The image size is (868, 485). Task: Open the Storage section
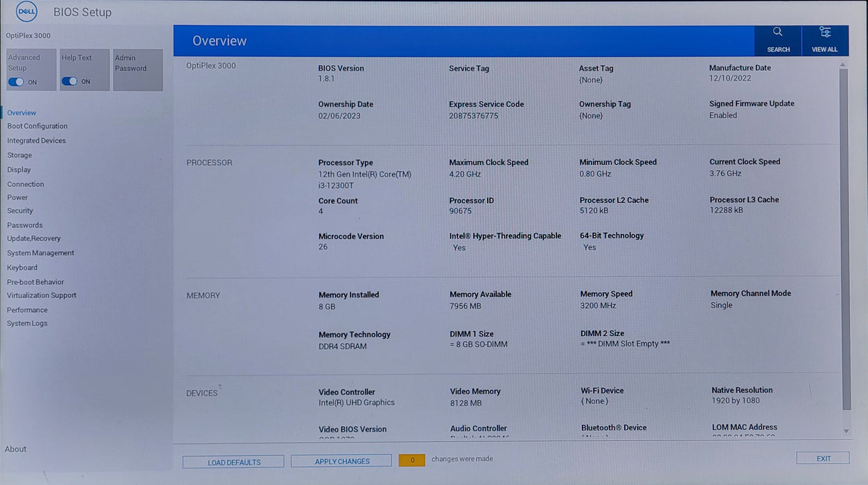[19, 155]
